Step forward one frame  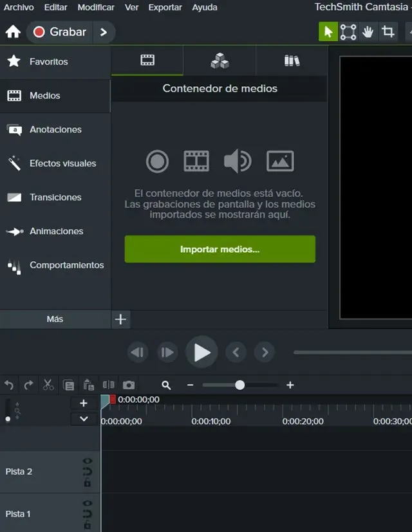coord(167,352)
